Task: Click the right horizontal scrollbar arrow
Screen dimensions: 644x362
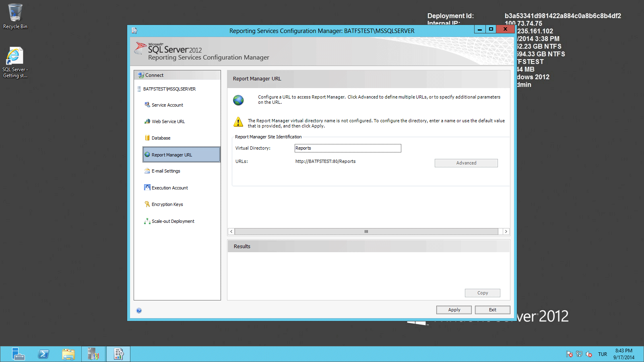Action: pos(506,232)
